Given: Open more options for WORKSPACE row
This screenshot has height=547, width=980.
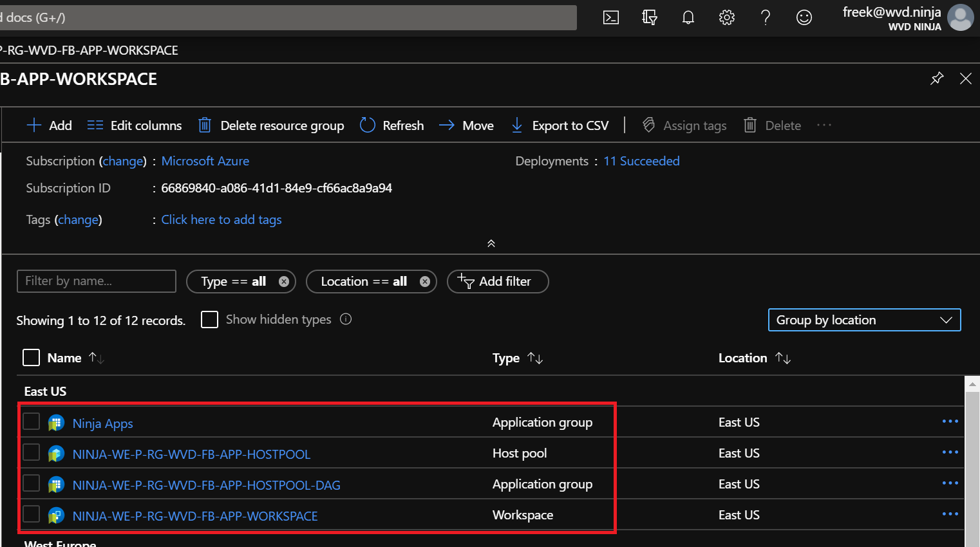Looking at the screenshot, I should [950, 514].
